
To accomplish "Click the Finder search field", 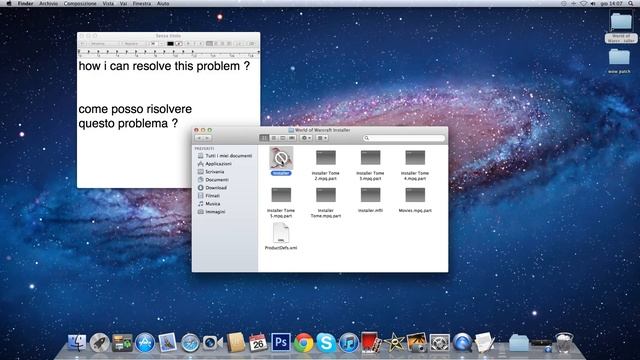I will [x=403, y=138].
